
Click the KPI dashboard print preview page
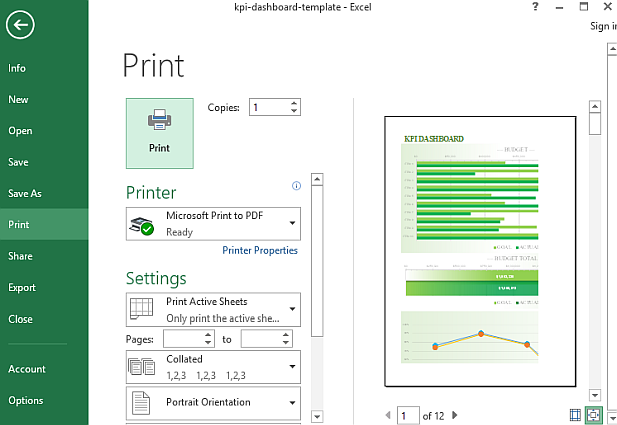(480, 251)
